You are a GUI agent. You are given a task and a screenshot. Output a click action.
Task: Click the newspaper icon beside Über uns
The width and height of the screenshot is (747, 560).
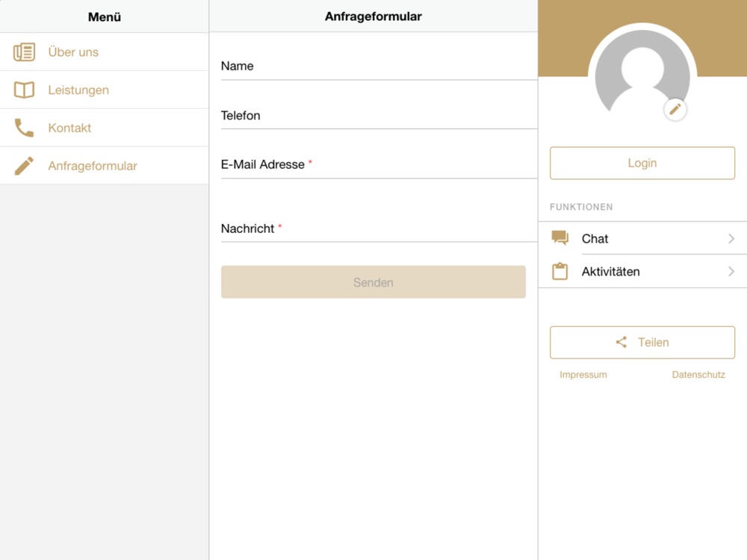click(x=24, y=52)
